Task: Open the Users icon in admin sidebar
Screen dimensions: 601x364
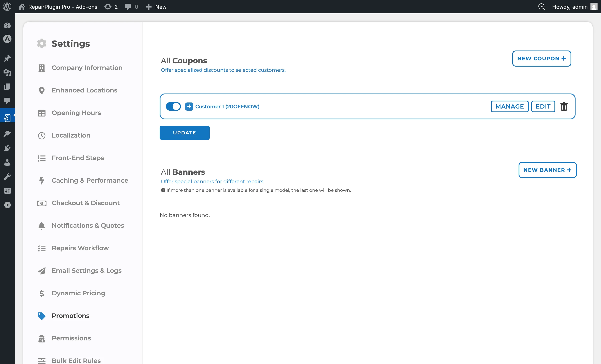Action: point(7,162)
